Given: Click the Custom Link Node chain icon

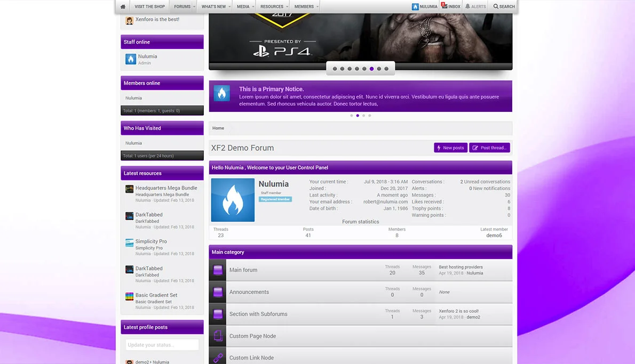Looking at the screenshot, I should pos(218,358).
